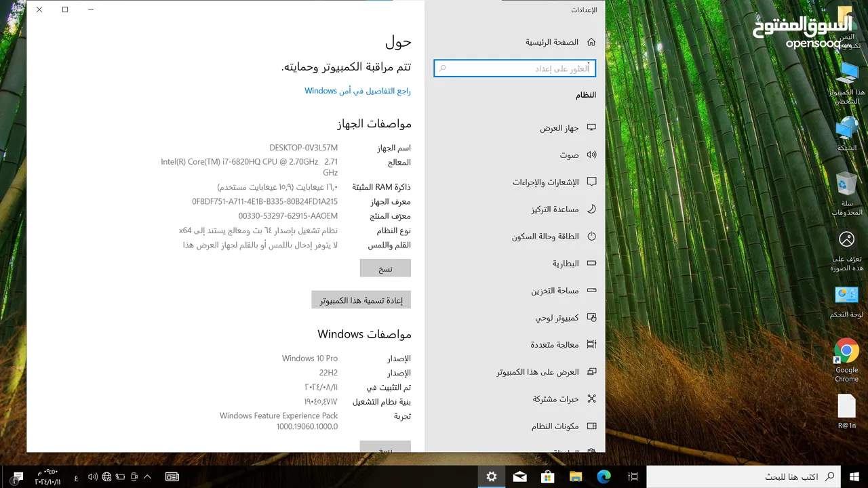Open هذا الكمبيوتر الشخصي desktop icon
The width and height of the screenshot is (868, 488).
(x=846, y=84)
